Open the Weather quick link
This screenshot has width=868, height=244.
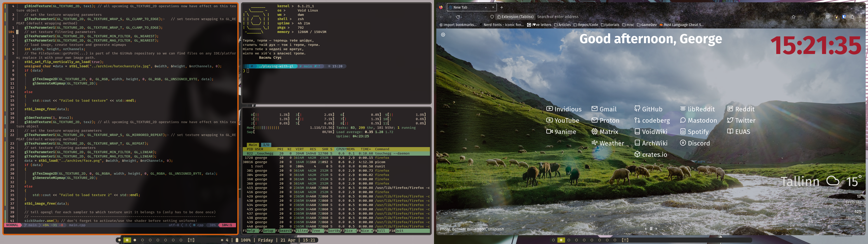(x=608, y=143)
